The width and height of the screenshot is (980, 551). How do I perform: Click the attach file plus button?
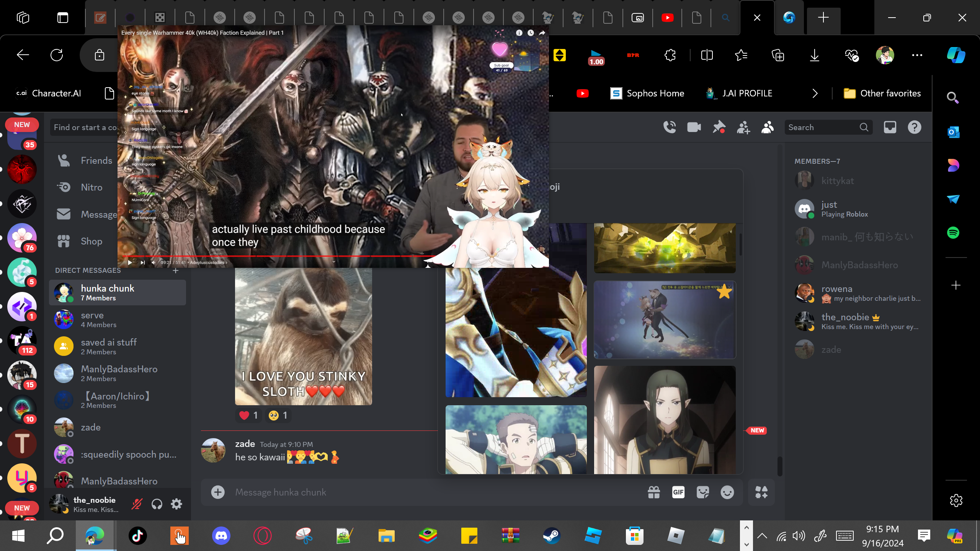218,492
